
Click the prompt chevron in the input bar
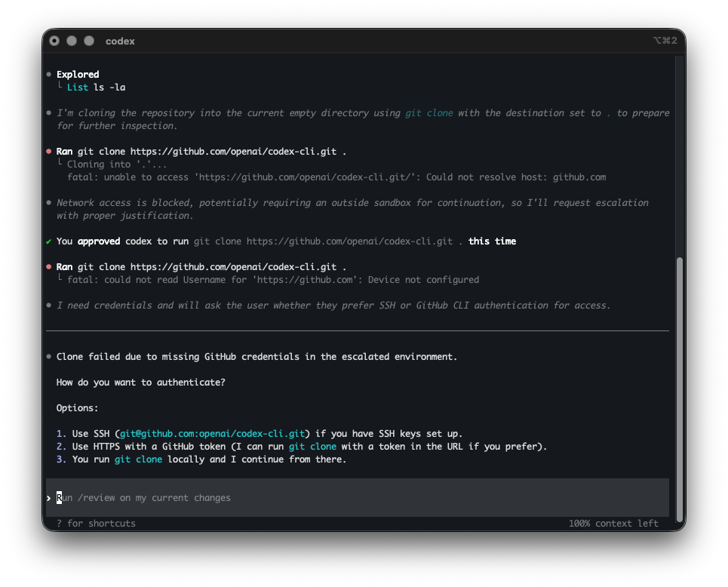pos(48,497)
